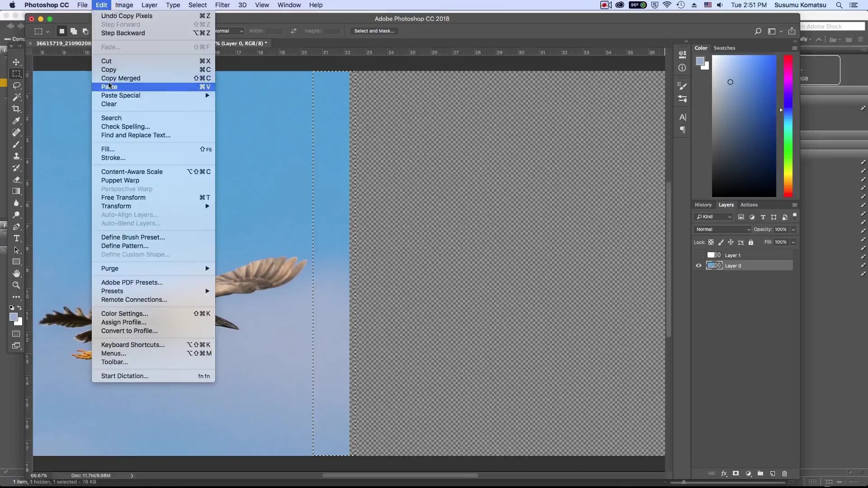The width and height of the screenshot is (868, 488).
Task: Switch to the Swatches tab
Action: 724,48
